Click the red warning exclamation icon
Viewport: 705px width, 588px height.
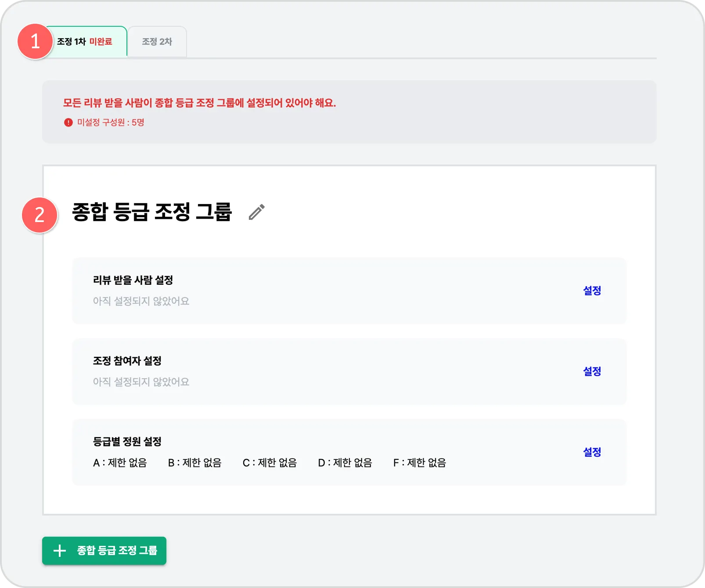68,122
